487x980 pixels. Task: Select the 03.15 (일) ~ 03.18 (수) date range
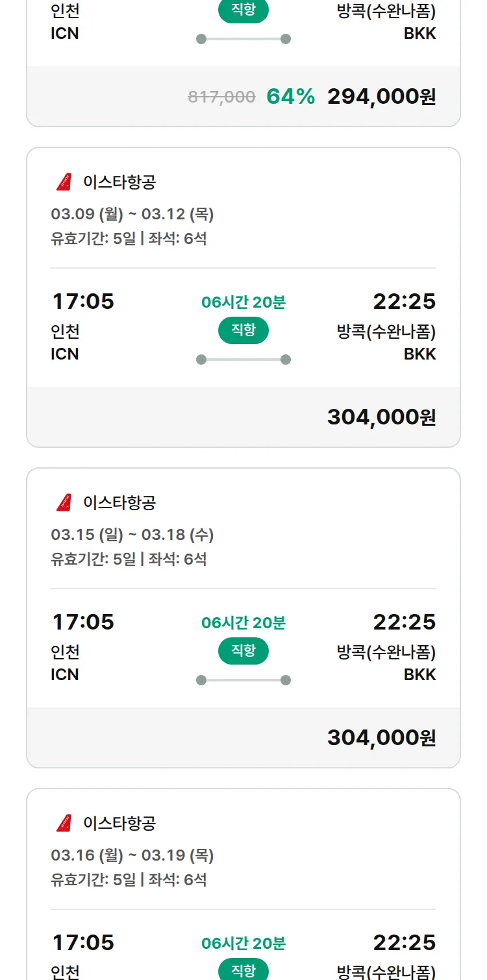tap(132, 535)
